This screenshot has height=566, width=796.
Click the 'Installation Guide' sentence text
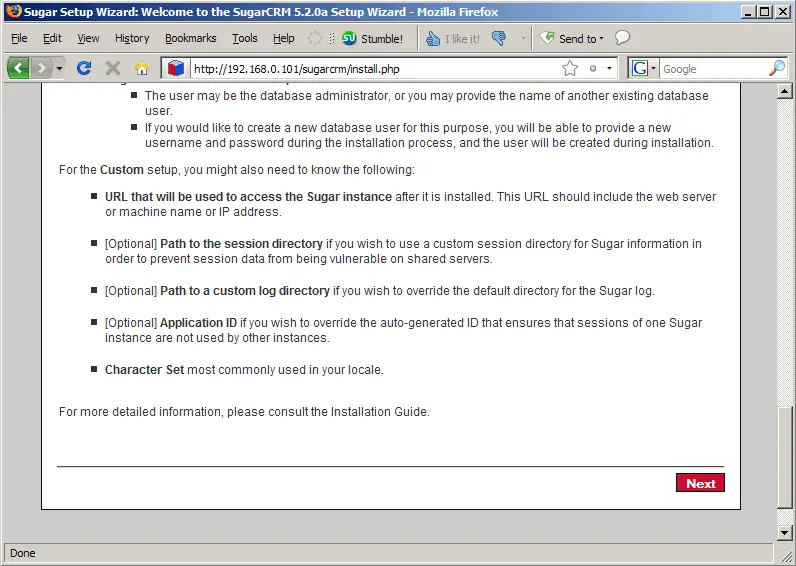[x=244, y=412]
